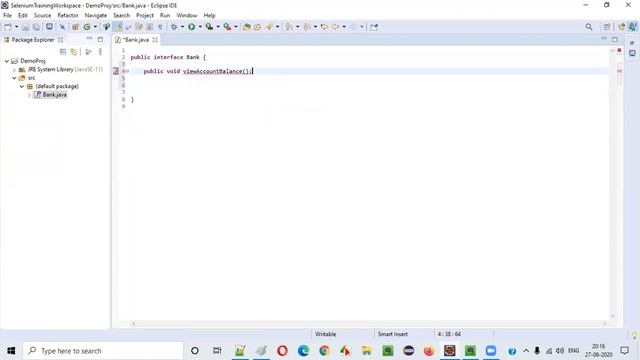Screen dimensions: 640x360
Task: Open the Window menu
Action: coord(187,16)
